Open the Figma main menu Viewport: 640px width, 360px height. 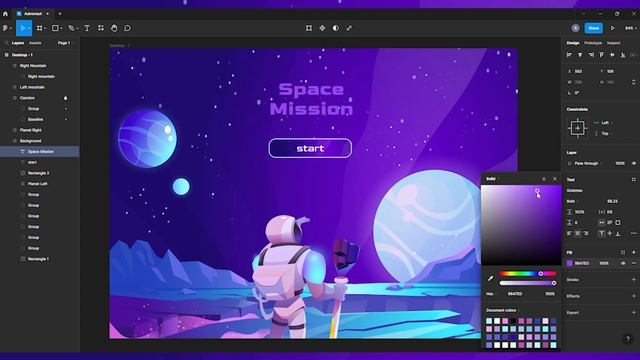tap(6, 28)
